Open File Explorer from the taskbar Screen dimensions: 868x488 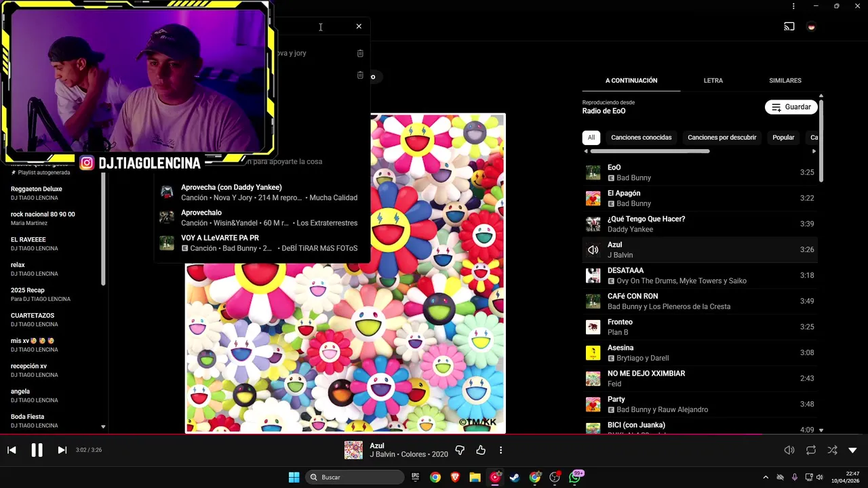click(475, 477)
